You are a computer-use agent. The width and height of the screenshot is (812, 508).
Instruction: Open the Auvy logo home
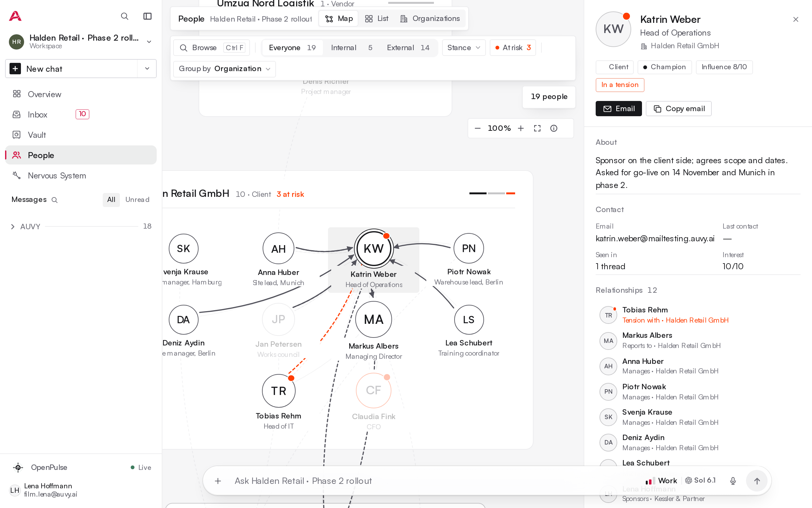(15, 16)
